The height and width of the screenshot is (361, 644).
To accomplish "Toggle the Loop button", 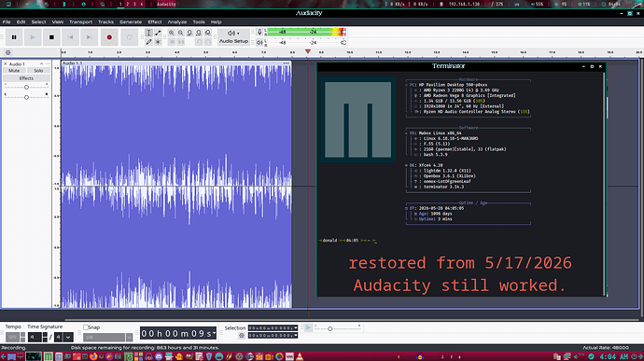I will click(x=130, y=37).
